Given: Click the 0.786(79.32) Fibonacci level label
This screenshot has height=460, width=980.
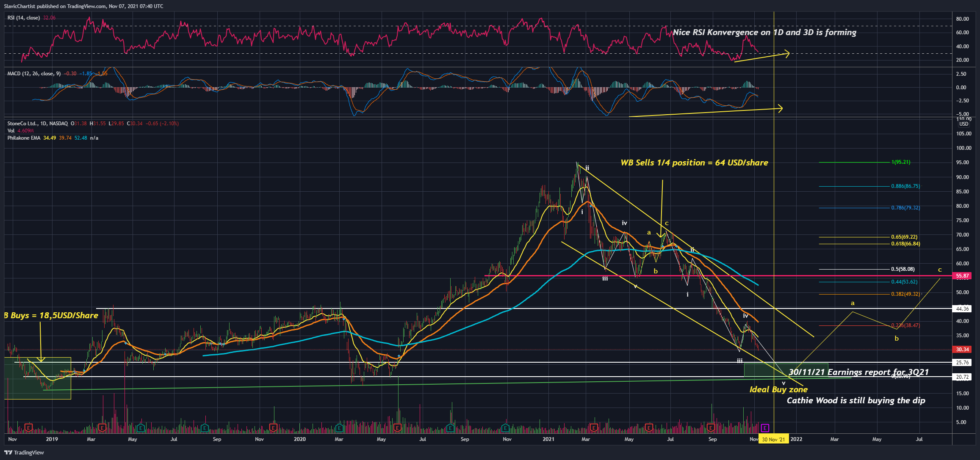Looking at the screenshot, I should click(905, 208).
